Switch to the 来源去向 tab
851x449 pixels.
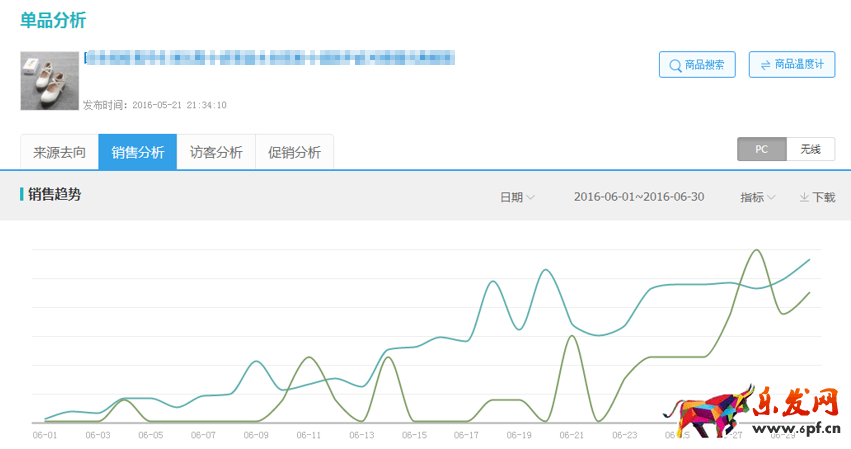(x=59, y=153)
